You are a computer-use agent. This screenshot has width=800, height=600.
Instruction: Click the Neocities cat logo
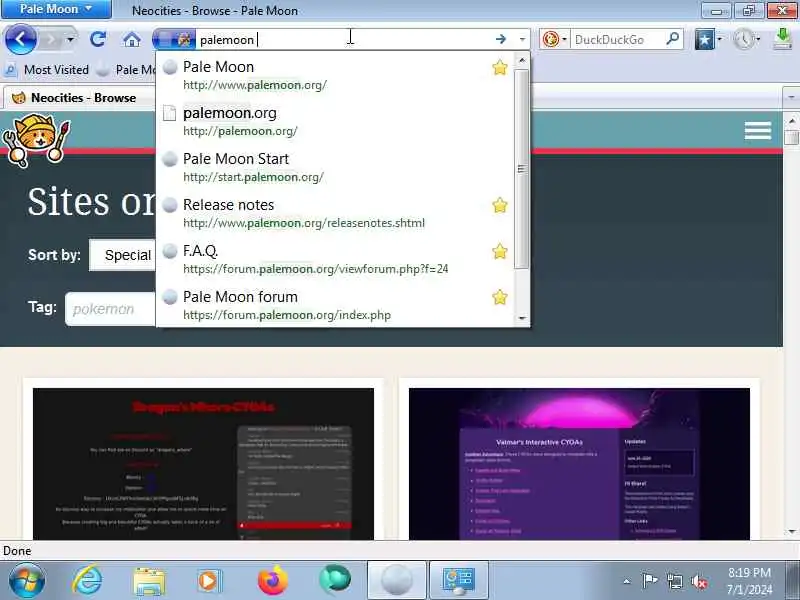click(36, 139)
